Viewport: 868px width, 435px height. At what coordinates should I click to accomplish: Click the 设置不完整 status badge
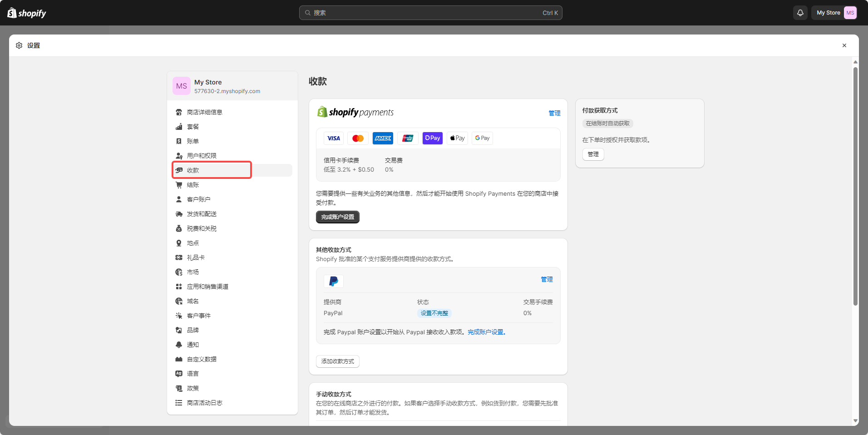[x=434, y=313]
